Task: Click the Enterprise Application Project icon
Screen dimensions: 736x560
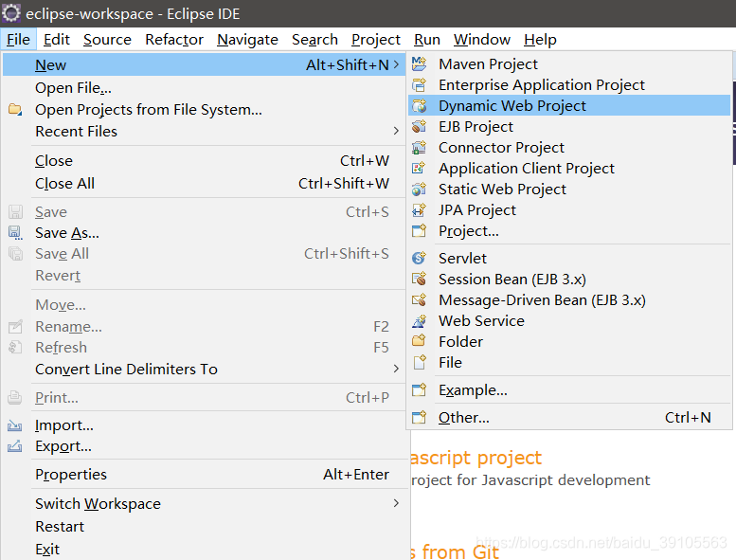Action: (x=419, y=85)
